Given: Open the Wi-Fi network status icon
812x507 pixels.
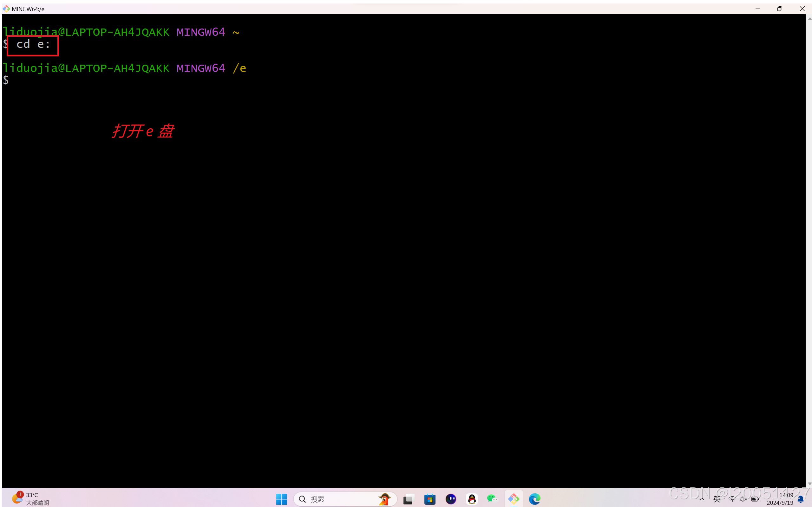Looking at the screenshot, I should coord(732,499).
